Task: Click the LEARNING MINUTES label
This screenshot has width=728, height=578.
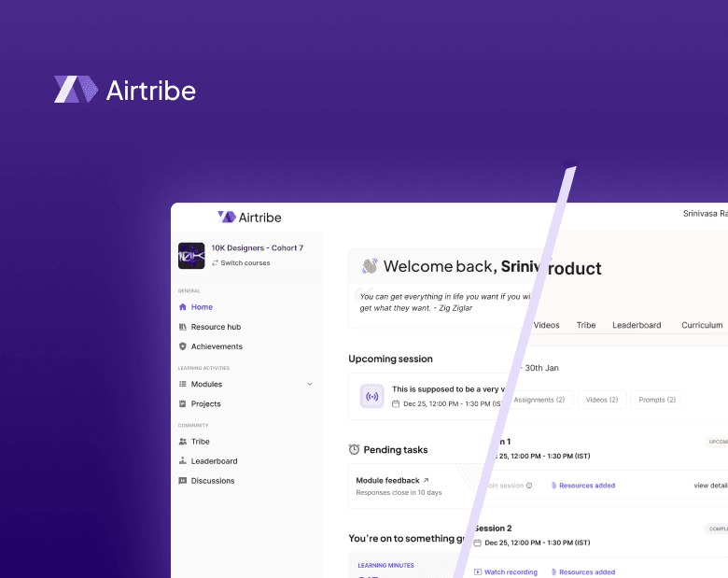Action: point(385,566)
